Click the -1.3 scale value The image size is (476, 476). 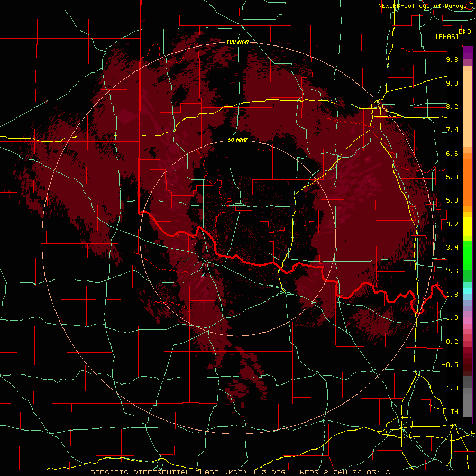450,388
